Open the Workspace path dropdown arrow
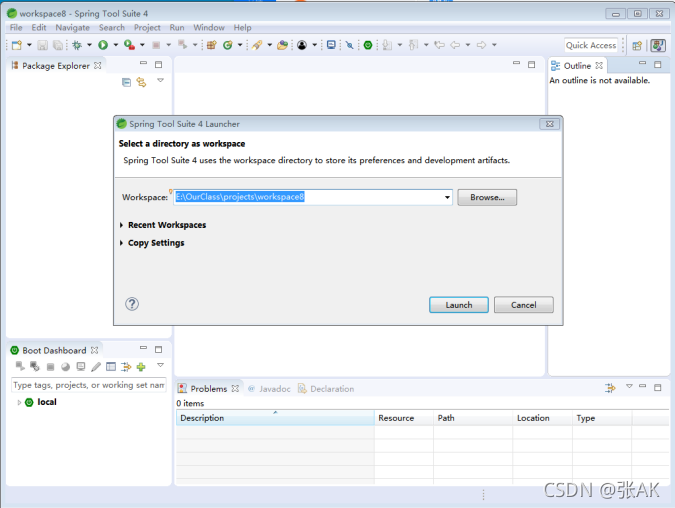This screenshot has height=508, width=675. (x=447, y=197)
